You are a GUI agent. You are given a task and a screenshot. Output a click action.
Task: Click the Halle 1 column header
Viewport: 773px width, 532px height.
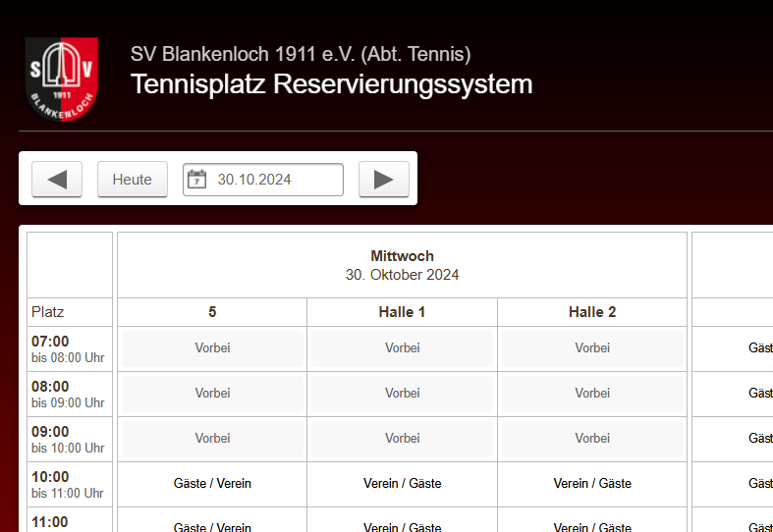pos(402,312)
